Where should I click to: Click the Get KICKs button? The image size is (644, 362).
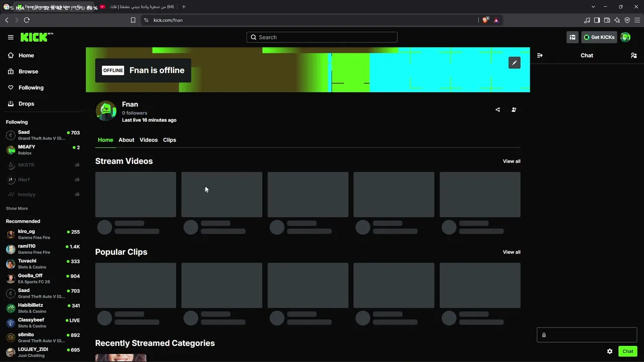tap(599, 37)
